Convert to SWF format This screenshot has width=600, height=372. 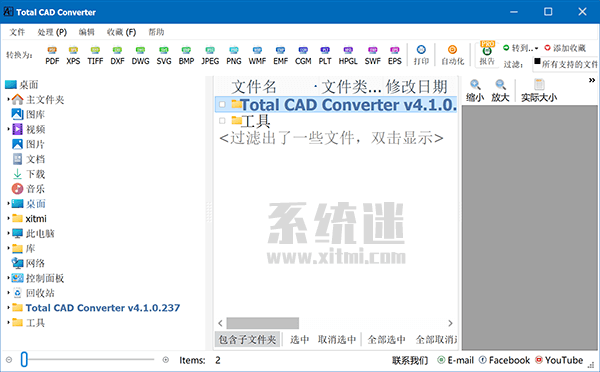pyautogui.click(x=372, y=55)
